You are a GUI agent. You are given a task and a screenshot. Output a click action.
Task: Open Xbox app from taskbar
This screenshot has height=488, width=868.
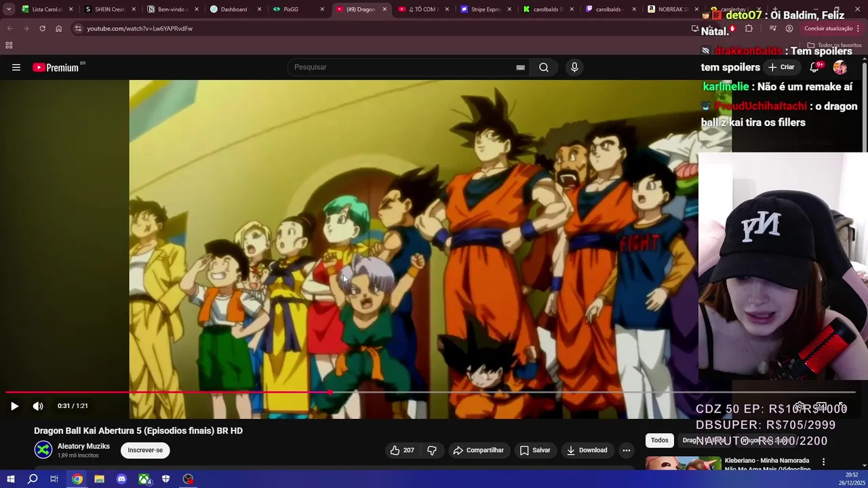[x=144, y=479]
